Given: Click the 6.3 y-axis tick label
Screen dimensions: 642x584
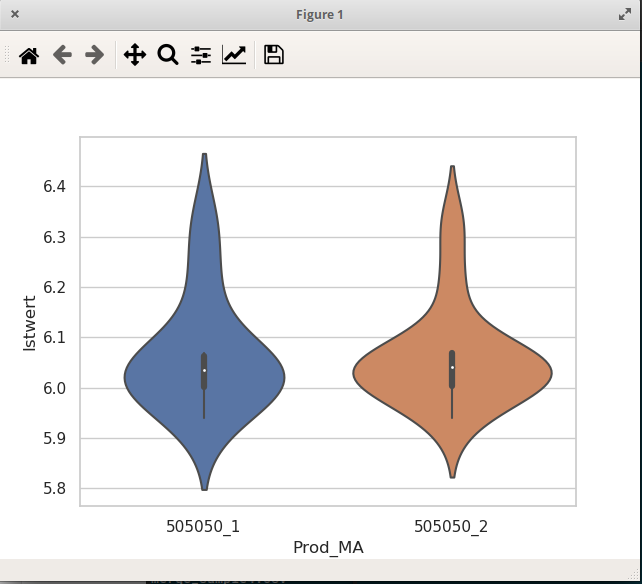Looking at the screenshot, I should tap(54, 238).
